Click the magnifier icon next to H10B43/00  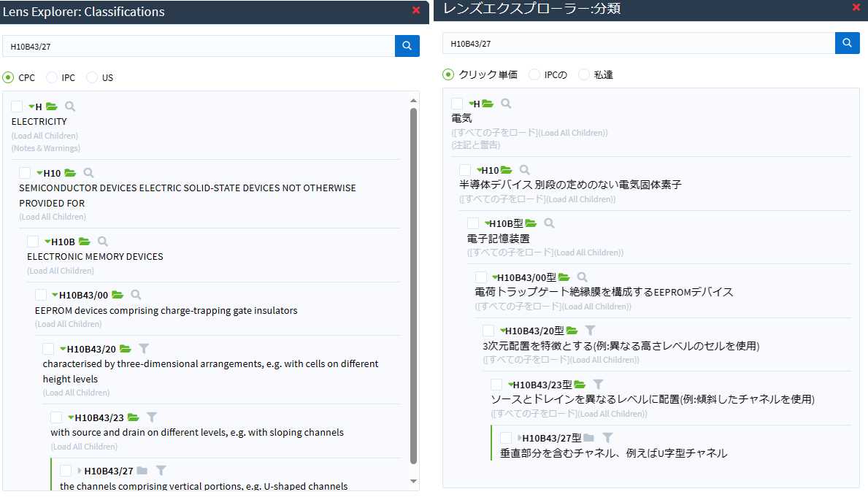pos(136,295)
